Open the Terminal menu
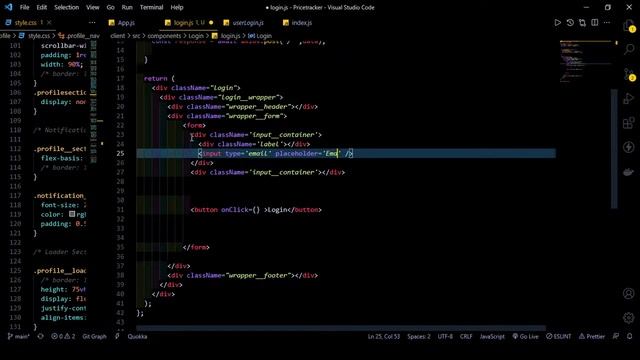 pos(151,7)
